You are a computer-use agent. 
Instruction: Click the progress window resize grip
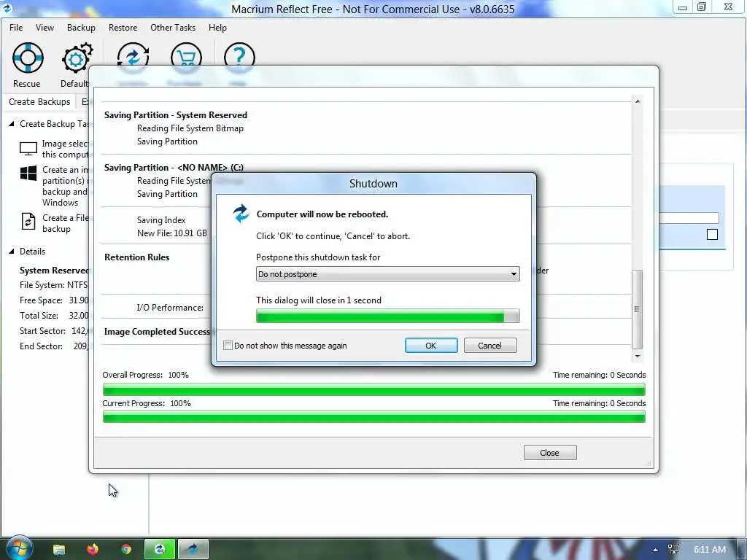click(x=648, y=463)
